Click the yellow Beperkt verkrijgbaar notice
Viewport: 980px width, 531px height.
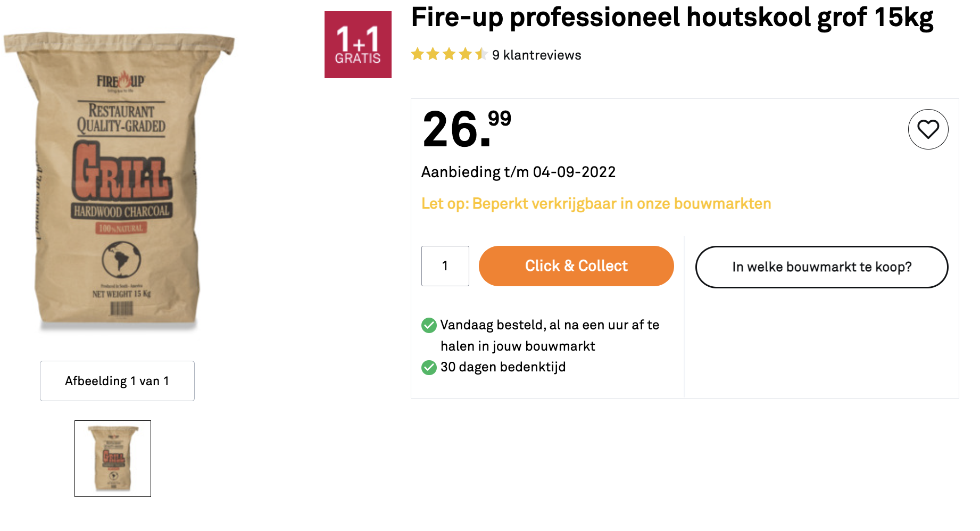[596, 204]
